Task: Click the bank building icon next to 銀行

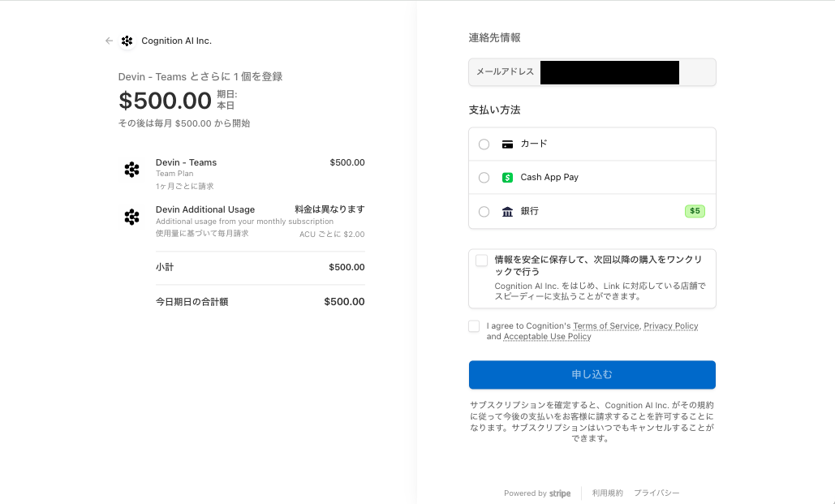Action: (x=507, y=212)
